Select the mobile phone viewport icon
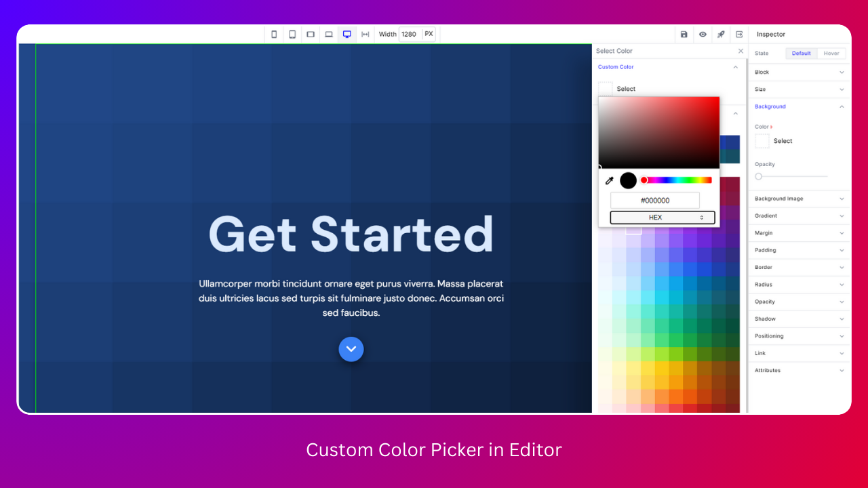This screenshot has height=488, width=868. tap(274, 35)
